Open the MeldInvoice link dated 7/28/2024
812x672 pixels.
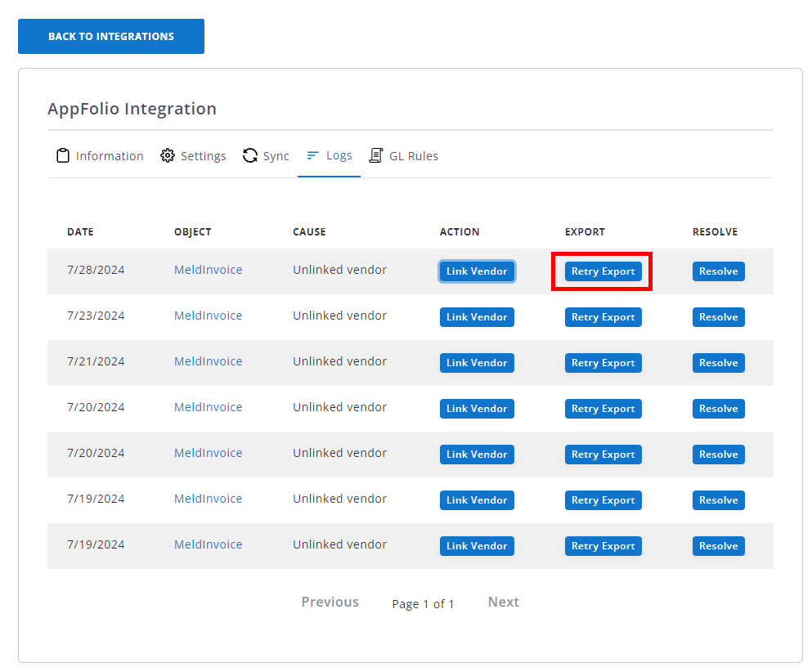click(x=208, y=270)
